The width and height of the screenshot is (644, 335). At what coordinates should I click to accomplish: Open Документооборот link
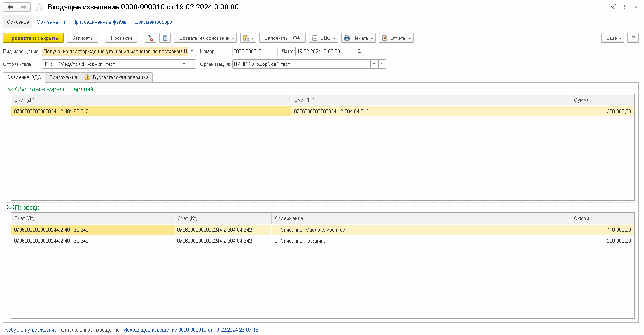click(155, 22)
